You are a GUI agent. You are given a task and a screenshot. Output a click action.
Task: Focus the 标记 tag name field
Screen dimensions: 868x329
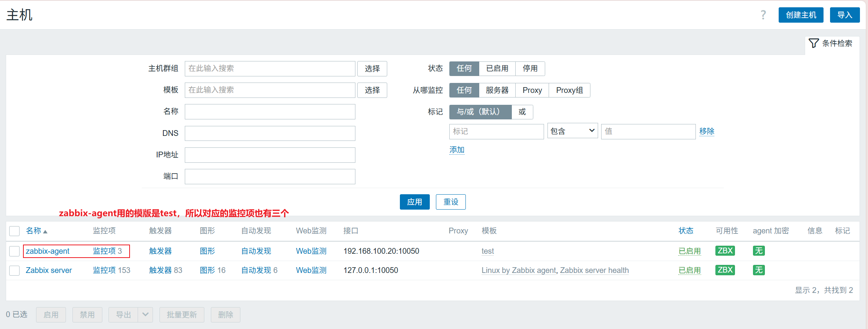(x=496, y=131)
